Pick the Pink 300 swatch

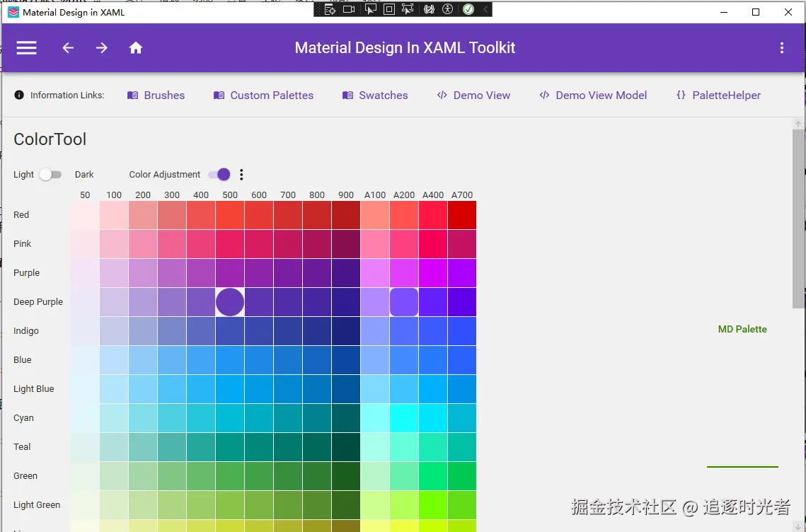[172, 244]
